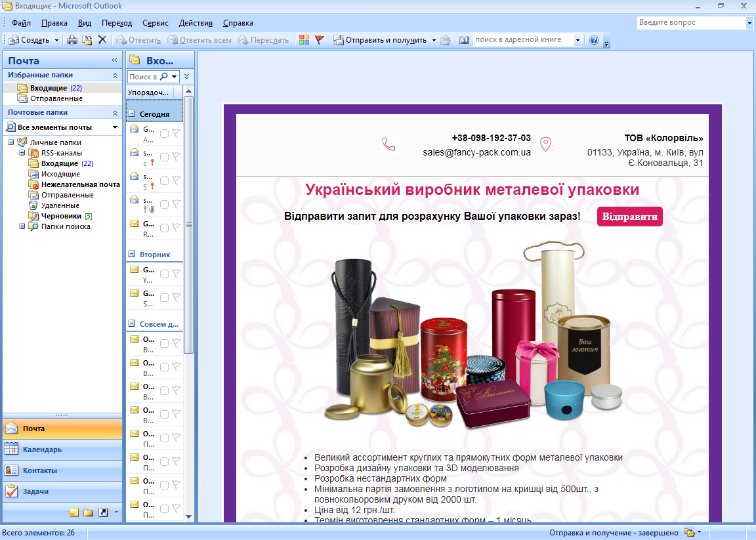Click the Print icon in the toolbar
Viewport: 756px width, 540px height.
coord(73,40)
